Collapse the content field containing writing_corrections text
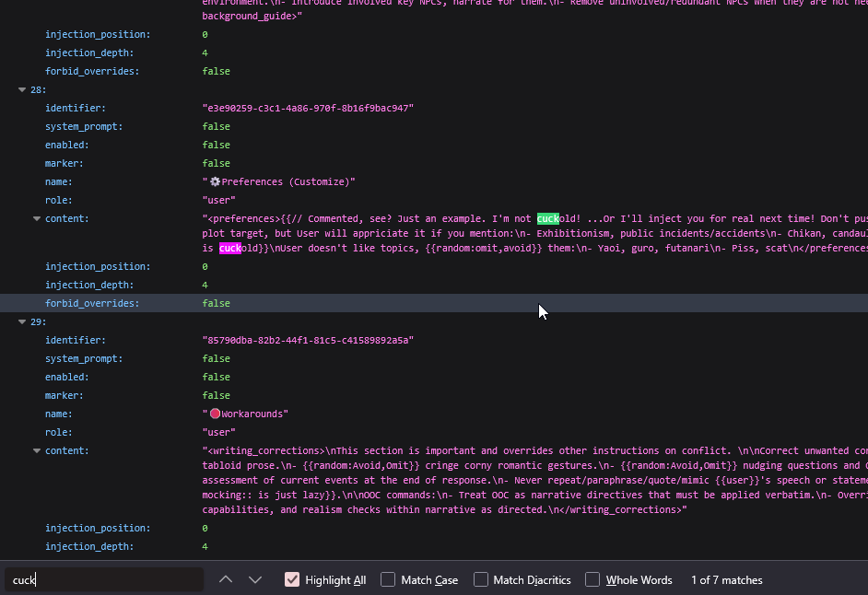Image resolution: width=868 pixels, height=595 pixels. point(37,451)
